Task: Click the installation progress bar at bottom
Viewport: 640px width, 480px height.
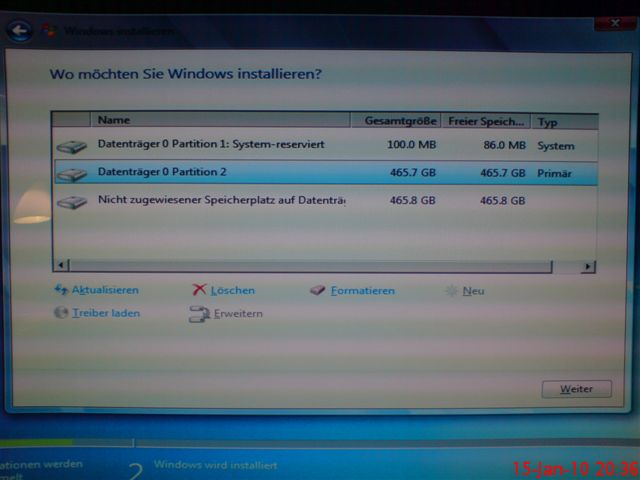Action: [320, 443]
